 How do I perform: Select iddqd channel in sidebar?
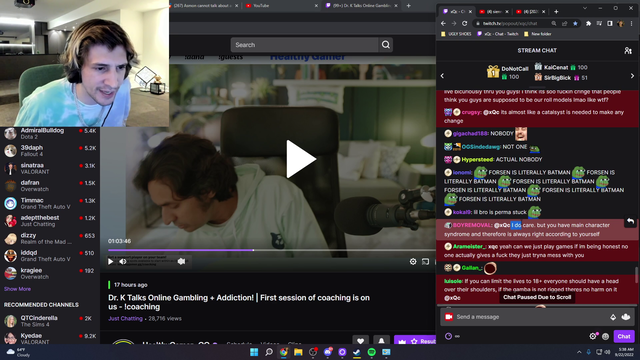(50, 256)
